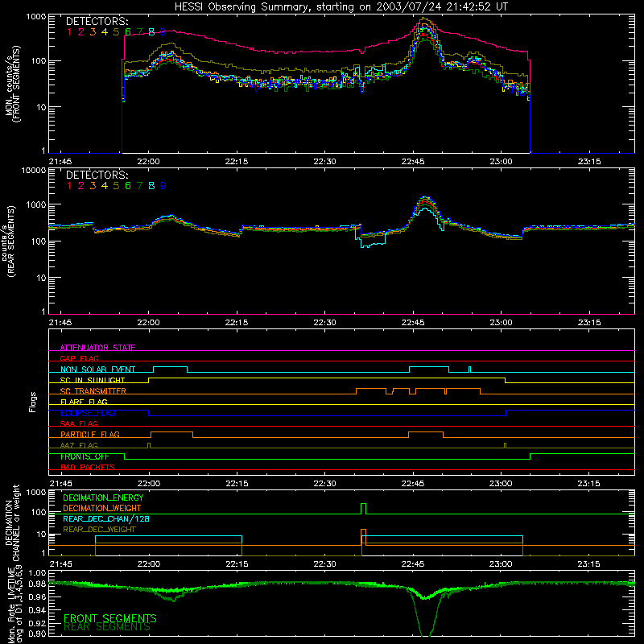The image size is (644, 644).
Task: Click detector 8 legend number in rear segments plot
Action: [x=151, y=186]
